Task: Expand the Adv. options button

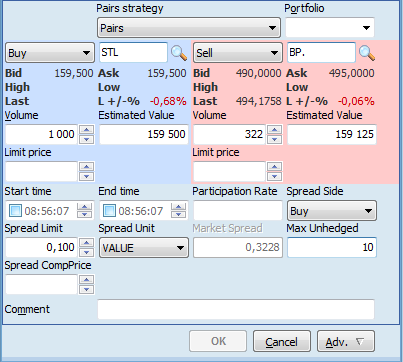Action: coord(346,341)
